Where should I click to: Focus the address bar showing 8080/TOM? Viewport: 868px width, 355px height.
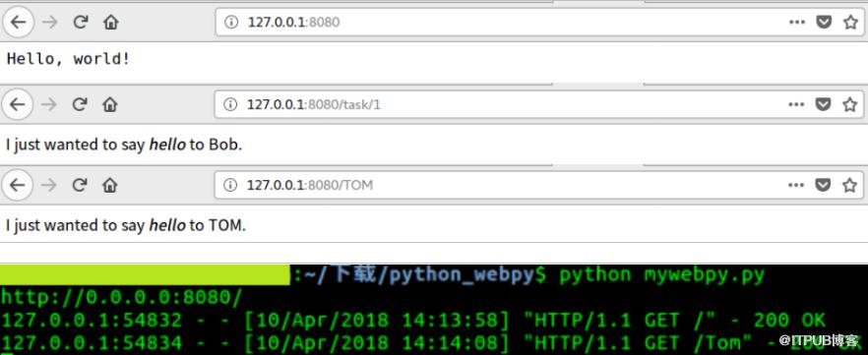pyautogui.click(x=539, y=185)
